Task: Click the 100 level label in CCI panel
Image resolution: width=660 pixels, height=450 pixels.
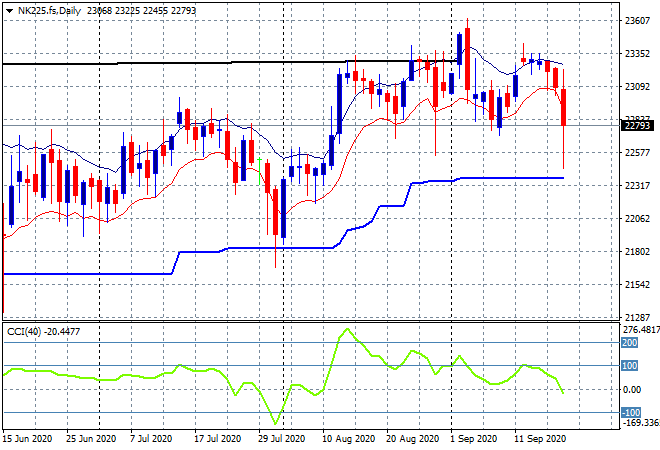Action: point(630,365)
